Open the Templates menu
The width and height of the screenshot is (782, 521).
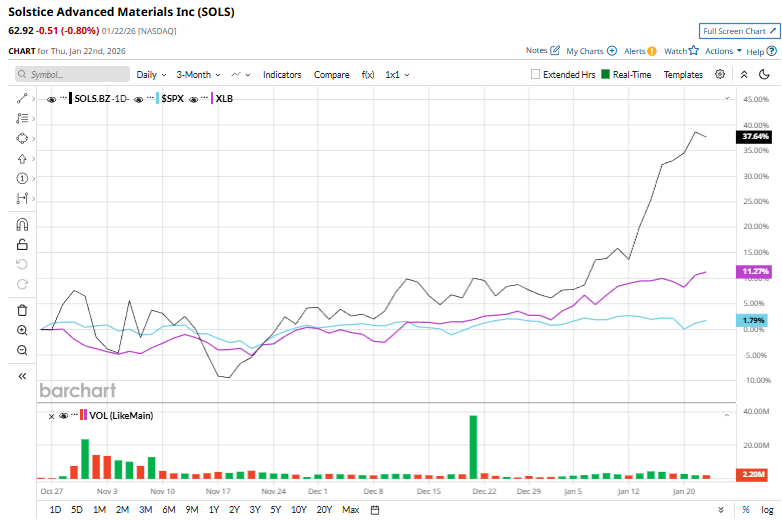tap(683, 74)
